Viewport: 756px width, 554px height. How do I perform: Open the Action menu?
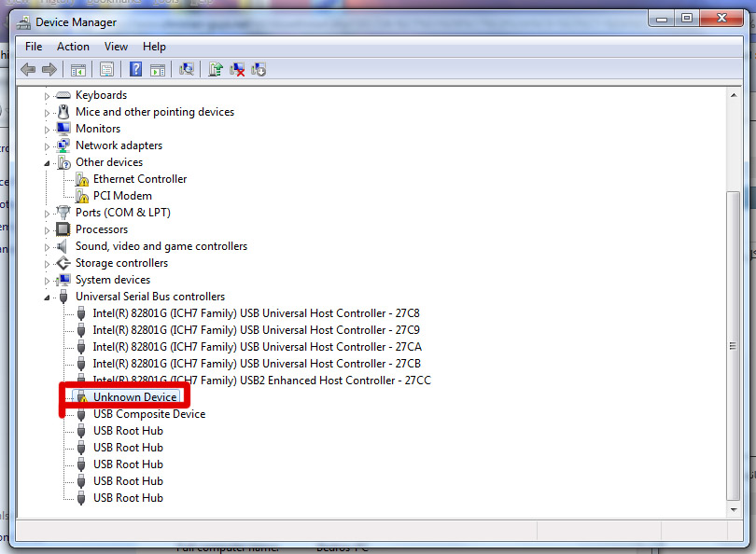pos(73,47)
